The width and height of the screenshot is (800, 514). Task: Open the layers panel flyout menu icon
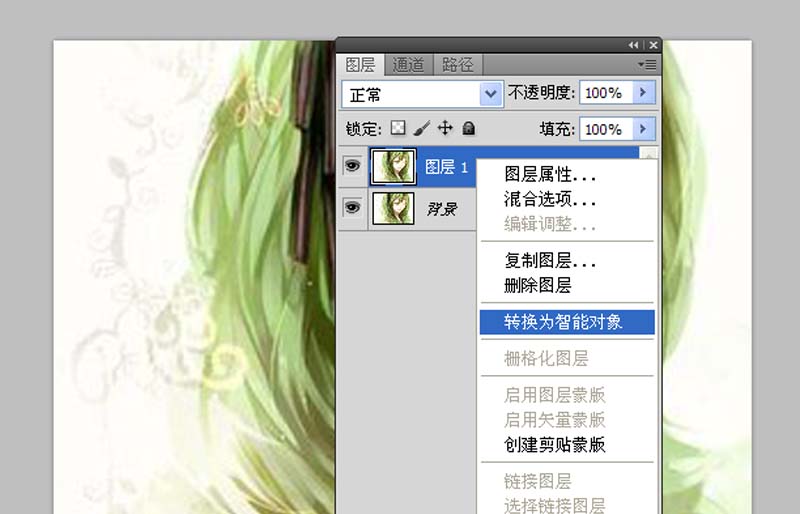pos(647,65)
